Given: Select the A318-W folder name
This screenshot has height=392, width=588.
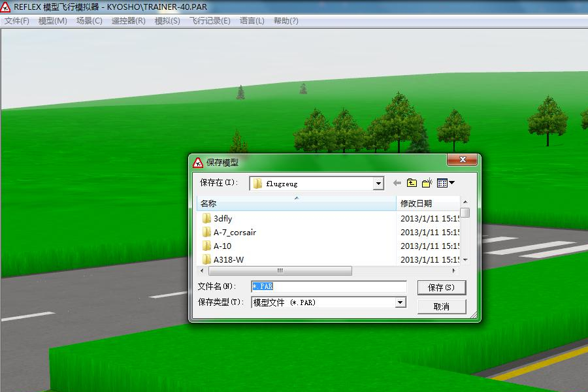Looking at the screenshot, I should [x=229, y=259].
